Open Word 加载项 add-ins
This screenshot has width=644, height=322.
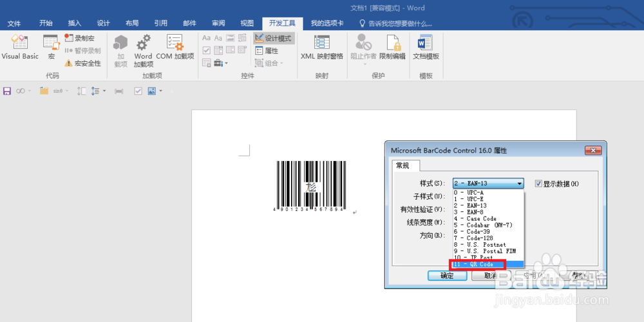[x=144, y=51]
